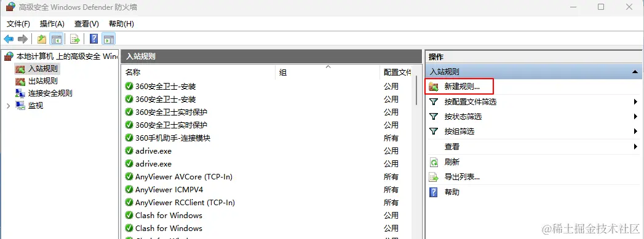The image size is (644, 239).
Task: Click the 所有 profile cell of AnyViewer ICMPV4
Action: click(391, 189)
